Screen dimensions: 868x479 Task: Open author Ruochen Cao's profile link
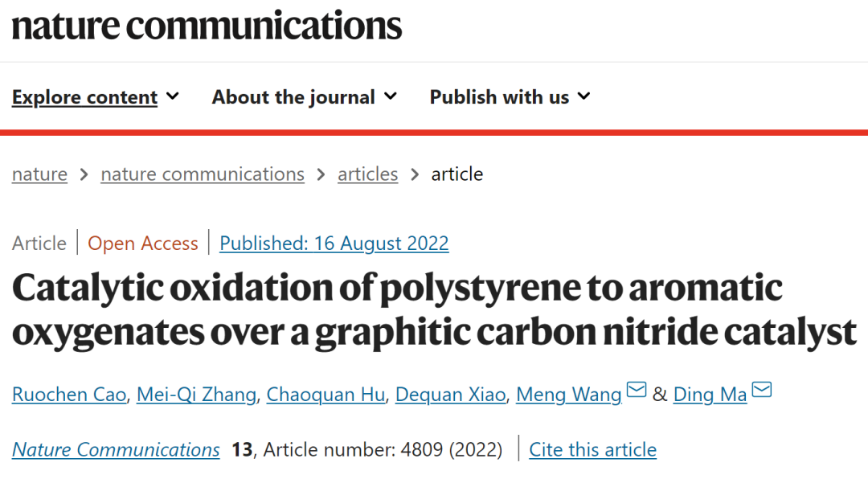coord(69,395)
